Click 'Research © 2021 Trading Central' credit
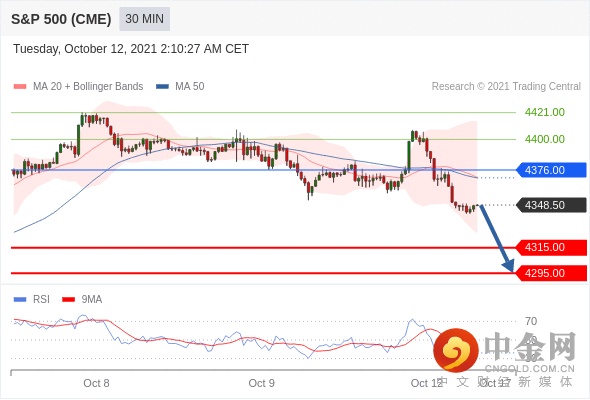Viewport: 590px width, 400px height. click(506, 87)
